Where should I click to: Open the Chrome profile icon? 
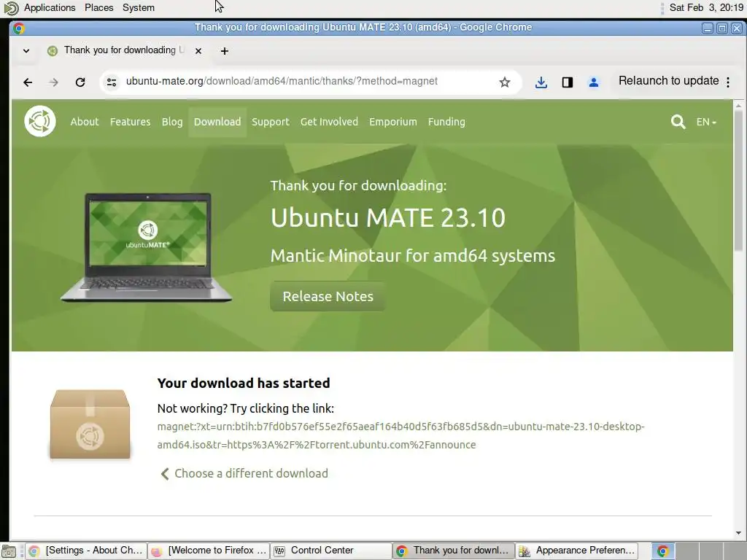[x=594, y=82]
